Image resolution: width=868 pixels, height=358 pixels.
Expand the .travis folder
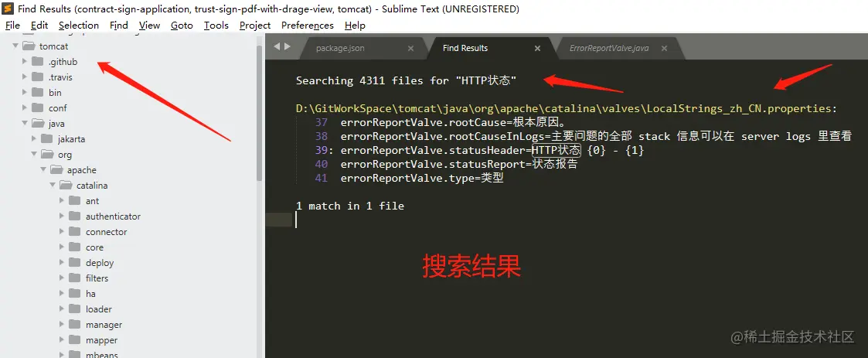[25, 77]
